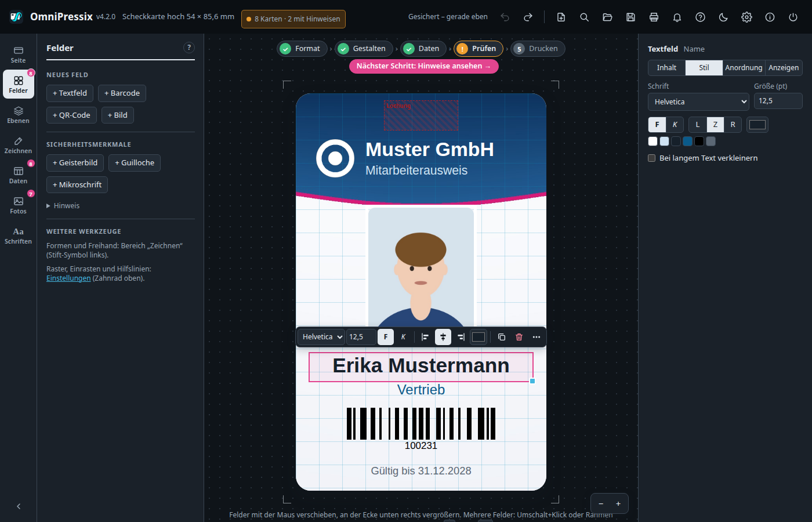Click the redo arrow icon
Viewport: 812px width, 522px height.
point(528,17)
